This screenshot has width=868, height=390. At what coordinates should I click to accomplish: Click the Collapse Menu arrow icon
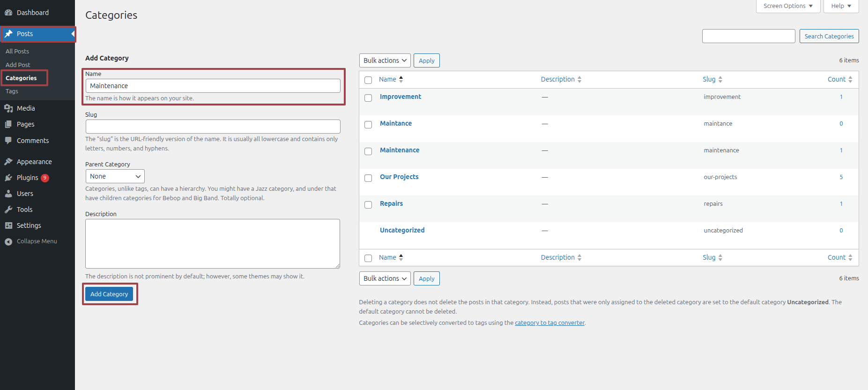[x=8, y=241]
